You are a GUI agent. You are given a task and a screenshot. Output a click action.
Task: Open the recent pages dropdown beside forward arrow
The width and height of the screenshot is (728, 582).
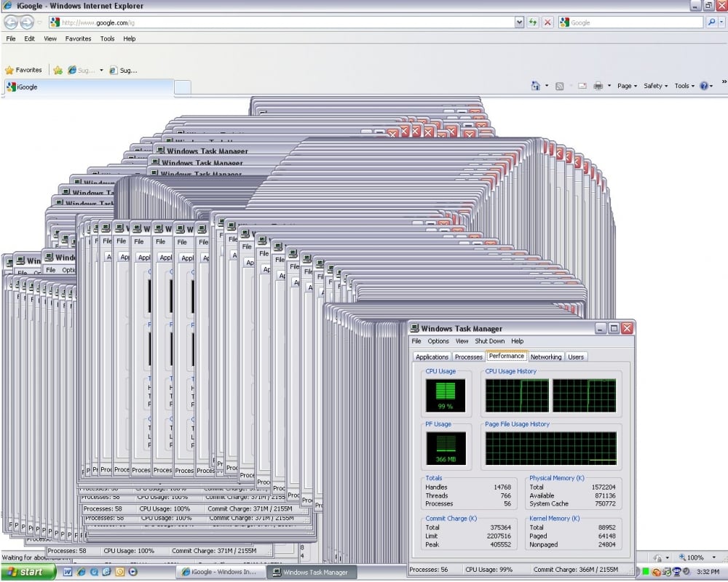[x=39, y=23]
